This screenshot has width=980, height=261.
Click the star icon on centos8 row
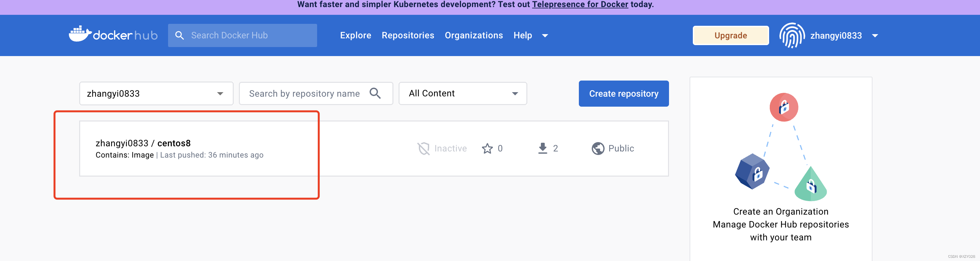click(x=487, y=148)
